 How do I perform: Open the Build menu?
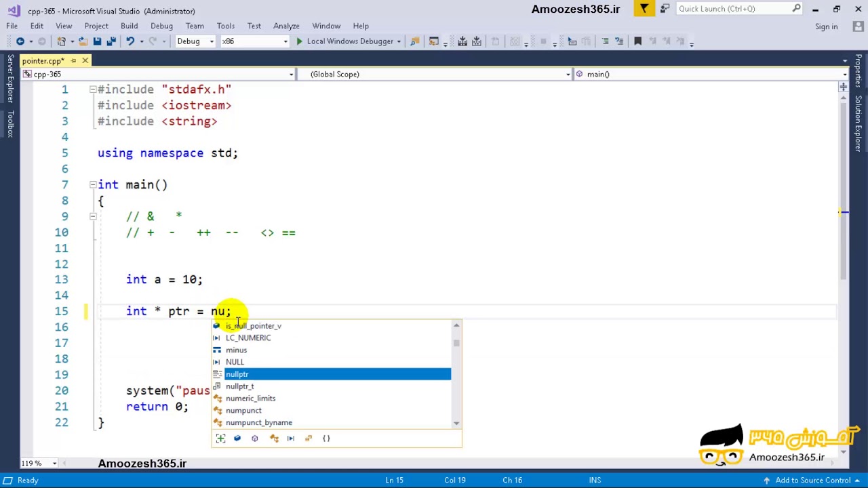coord(129,26)
